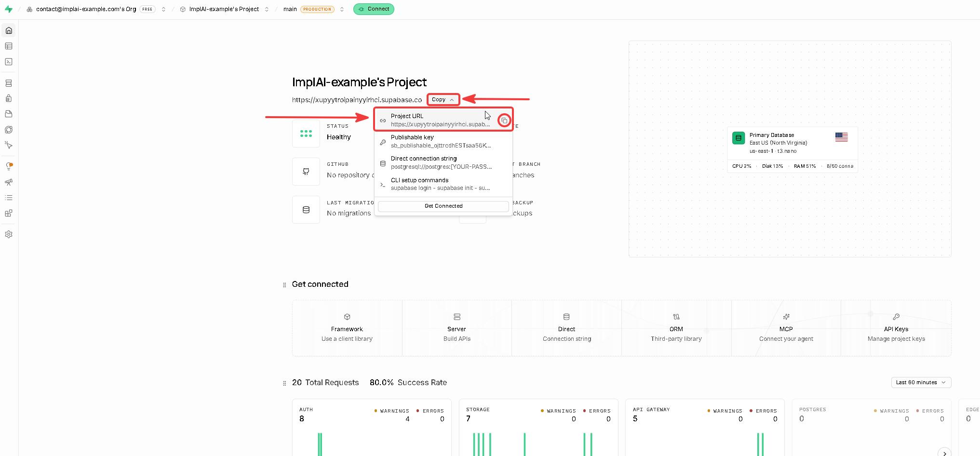Screen dimensions: 980x456
Task: Select the Project URL menu entry
Action: pos(443,120)
